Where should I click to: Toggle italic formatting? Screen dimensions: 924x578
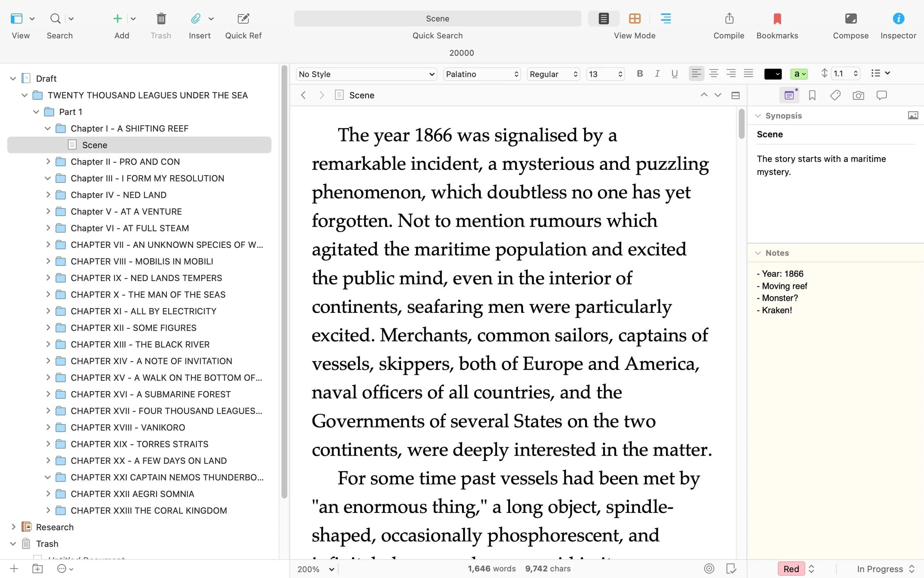click(x=657, y=73)
